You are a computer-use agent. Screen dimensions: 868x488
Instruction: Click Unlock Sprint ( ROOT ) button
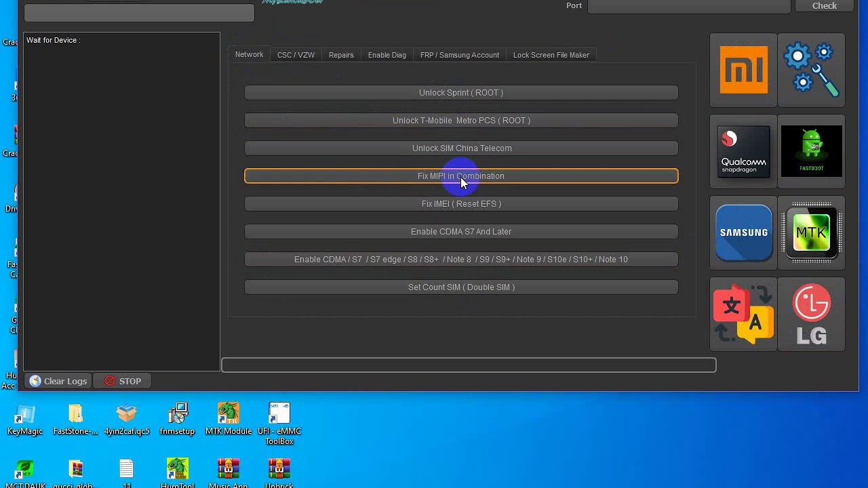pos(461,93)
